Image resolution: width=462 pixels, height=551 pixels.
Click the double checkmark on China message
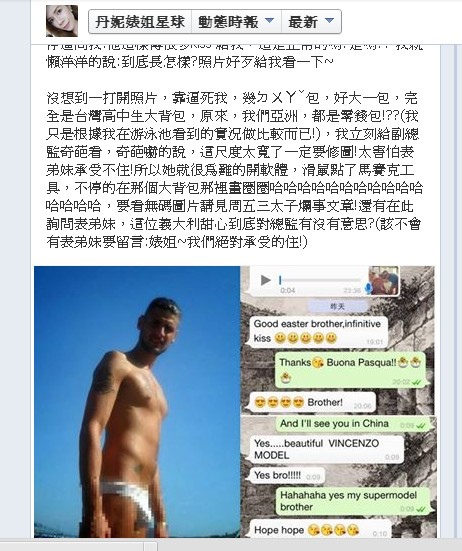(421, 426)
